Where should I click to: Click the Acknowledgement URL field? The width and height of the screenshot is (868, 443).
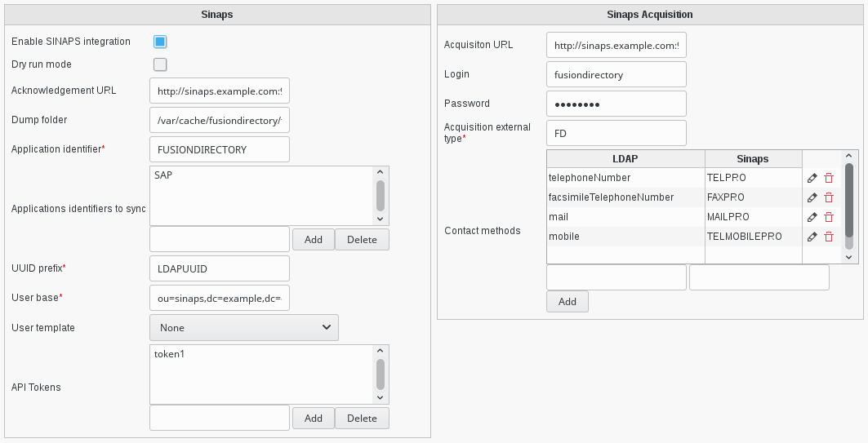(219, 91)
